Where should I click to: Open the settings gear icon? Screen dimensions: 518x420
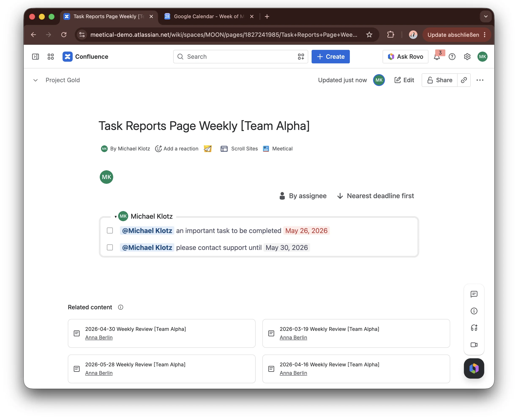tap(467, 57)
